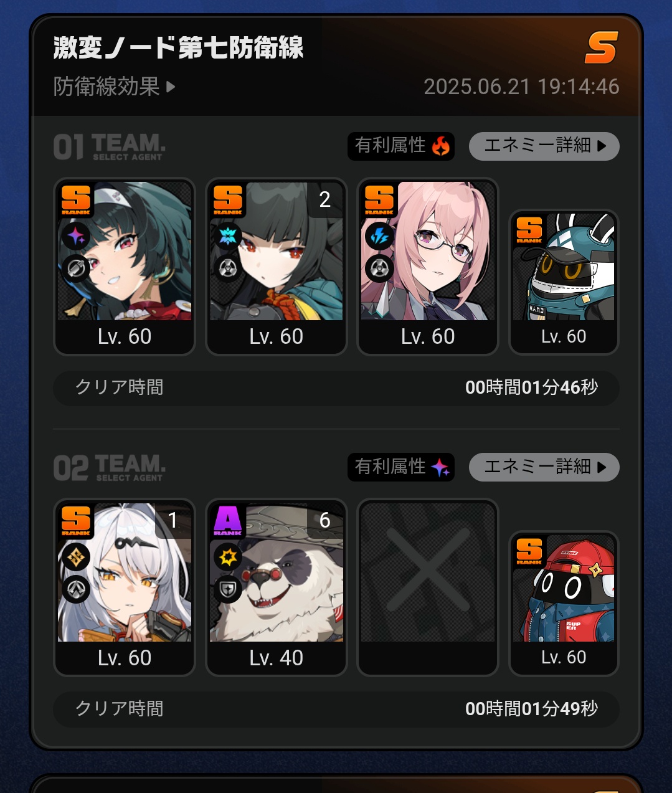672x793 pixels.
Task: Tap the ether 有利属性 icon in Team 02
Action: point(441,467)
